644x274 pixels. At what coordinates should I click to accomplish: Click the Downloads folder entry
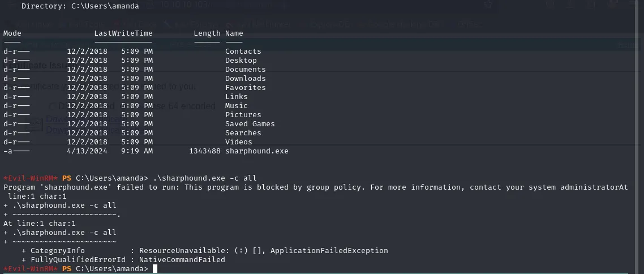pos(245,79)
